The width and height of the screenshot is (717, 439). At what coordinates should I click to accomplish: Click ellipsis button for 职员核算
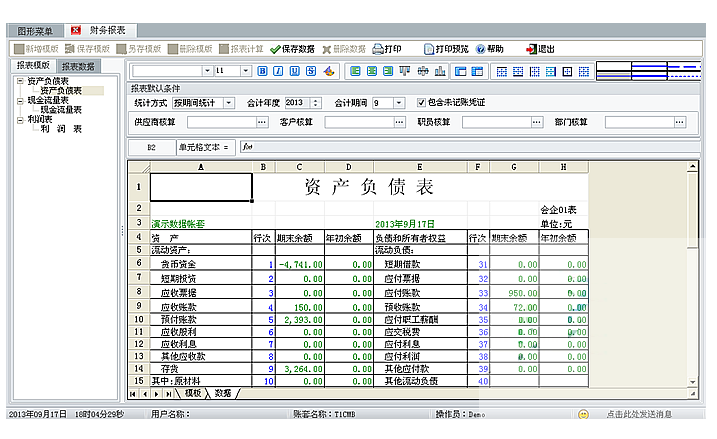pos(537,122)
